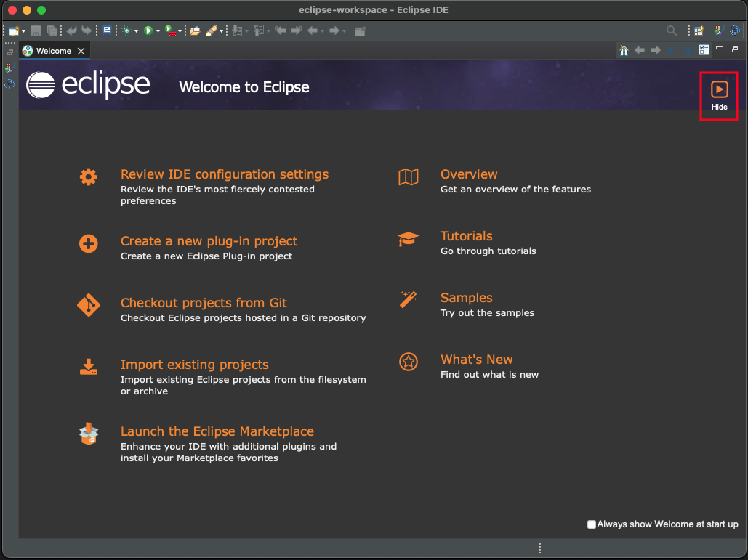Viewport: 748px width, 560px height.
Task: Click the Magnify font size icon
Action: click(x=688, y=50)
